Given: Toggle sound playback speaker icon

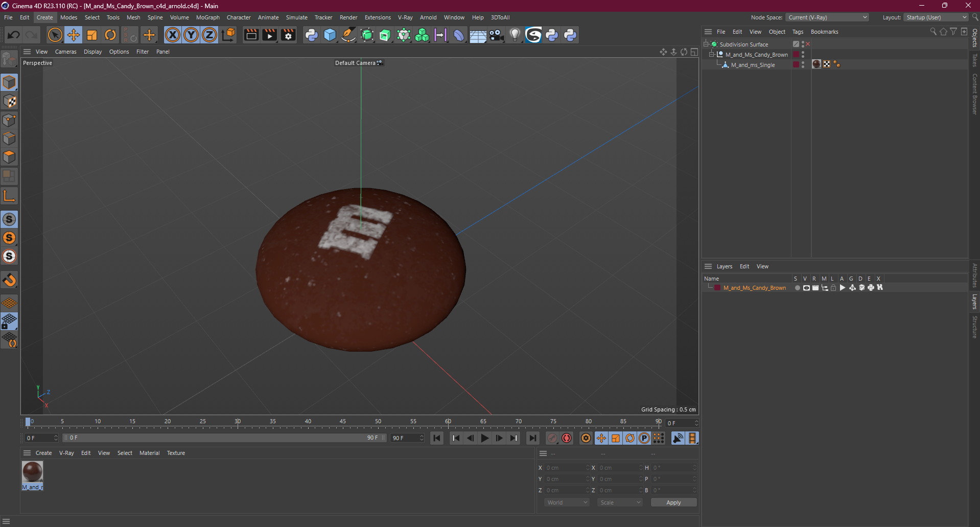Looking at the screenshot, I should coord(678,438).
